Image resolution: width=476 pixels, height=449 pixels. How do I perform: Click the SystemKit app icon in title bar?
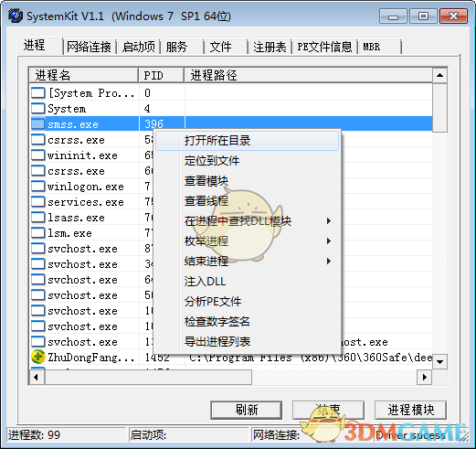tap(16, 16)
